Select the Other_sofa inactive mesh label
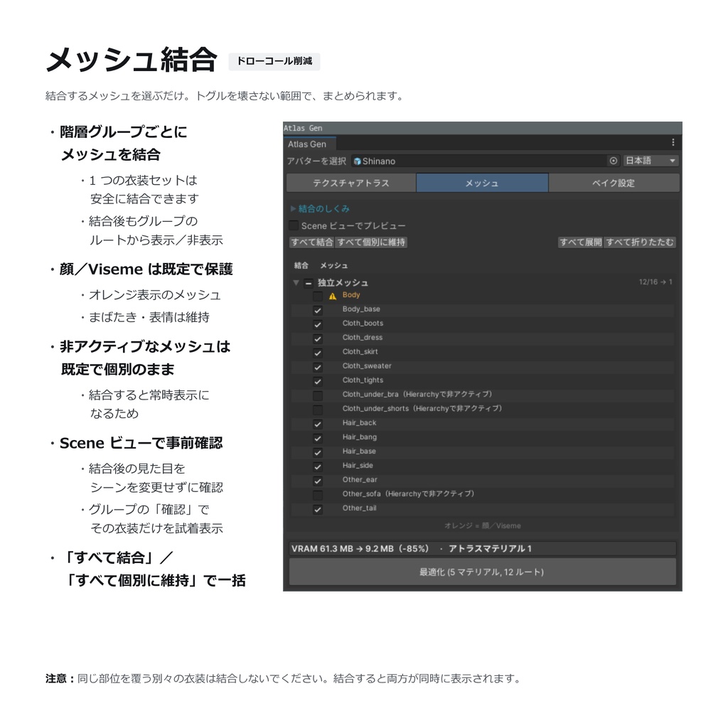Screen dimensions: 728x728 click(408, 493)
